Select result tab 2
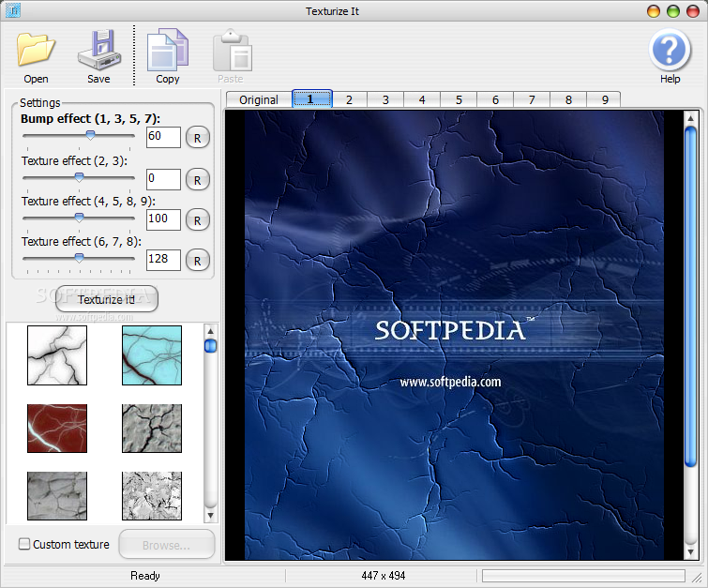 (x=350, y=99)
